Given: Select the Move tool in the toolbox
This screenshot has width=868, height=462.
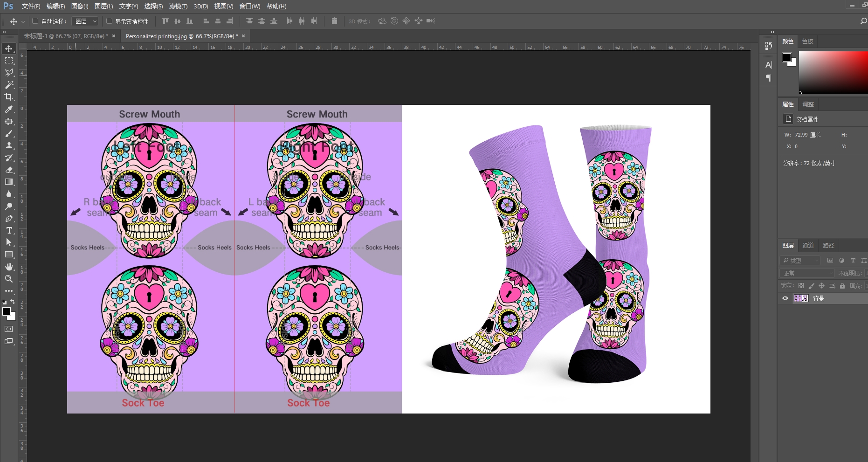Looking at the screenshot, I should click(9, 48).
